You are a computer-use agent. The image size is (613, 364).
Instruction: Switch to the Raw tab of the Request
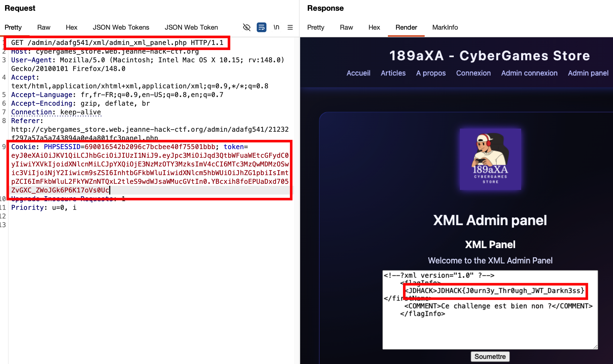(x=43, y=27)
